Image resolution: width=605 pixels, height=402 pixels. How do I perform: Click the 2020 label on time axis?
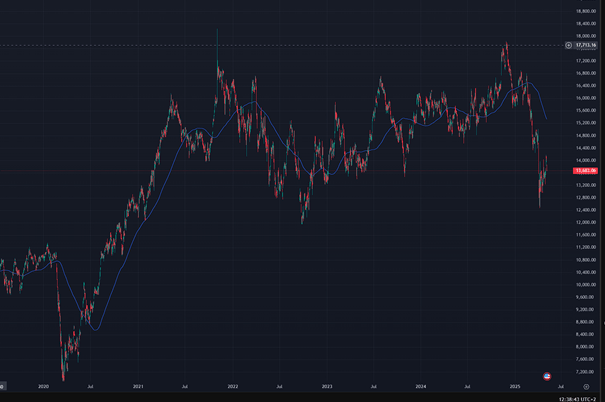pos(44,386)
